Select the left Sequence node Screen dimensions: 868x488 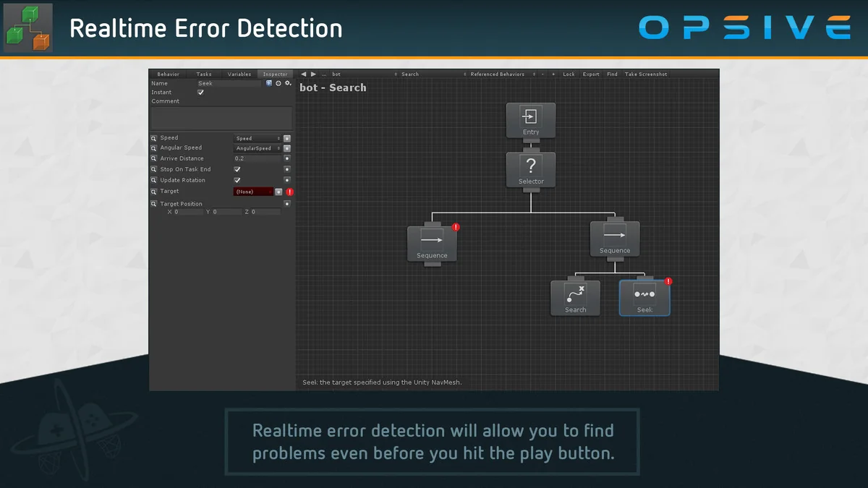pos(431,242)
